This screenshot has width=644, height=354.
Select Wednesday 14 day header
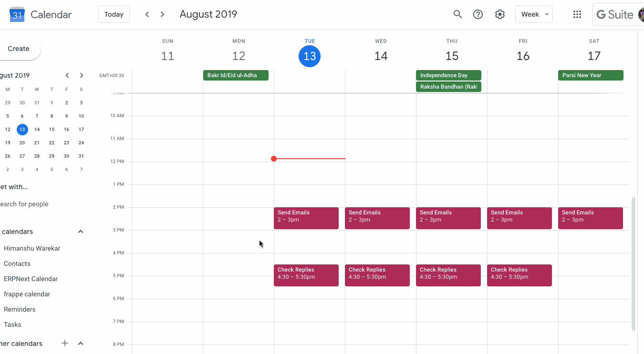381,56
